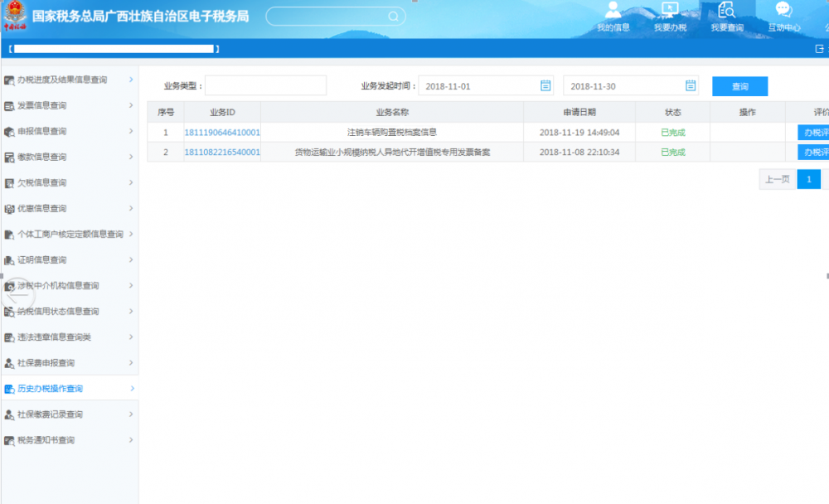Open end date calendar picker icon
This screenshot has height=504, width=829.
pyautogui.click(x=691, y=85)
